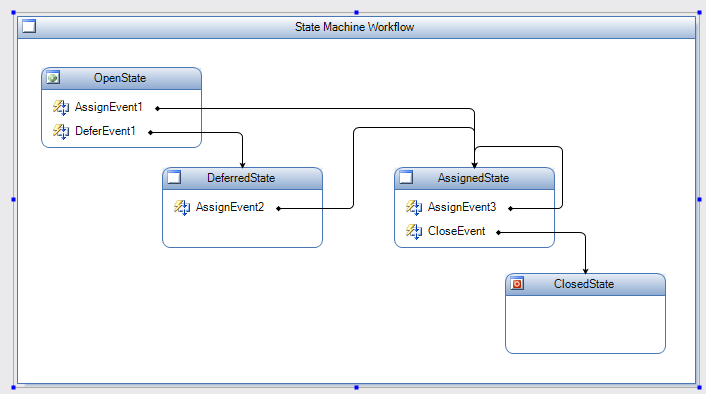Select the ClosedState title bar
This screenshot has width=706, height=394.
pos(585,285)
